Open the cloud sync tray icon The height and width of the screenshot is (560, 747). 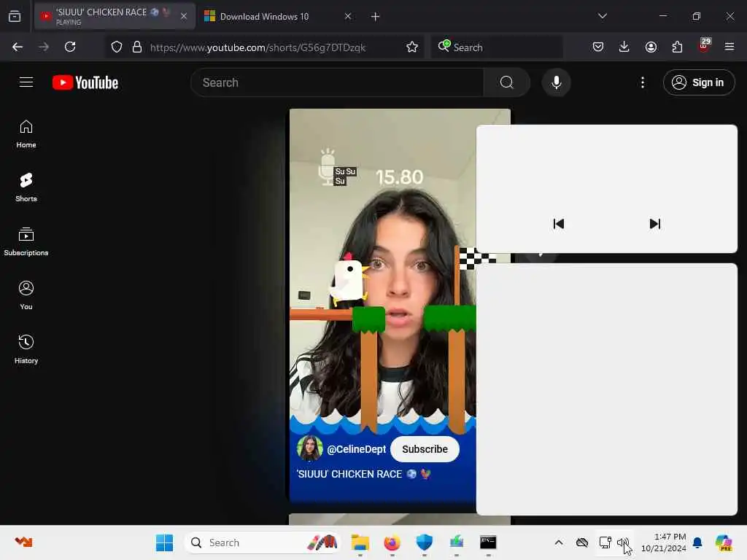(x=581, y=542)
